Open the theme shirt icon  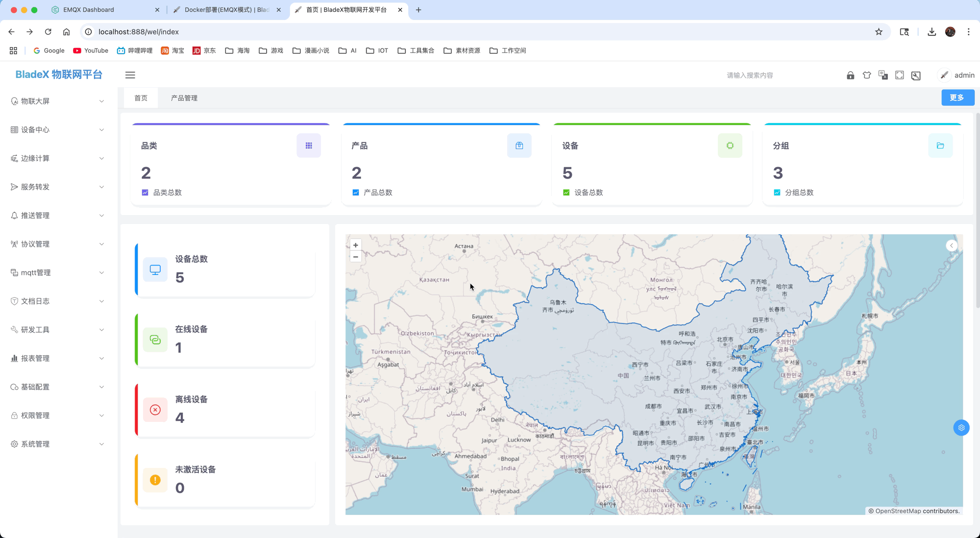[x=867, y=75]
